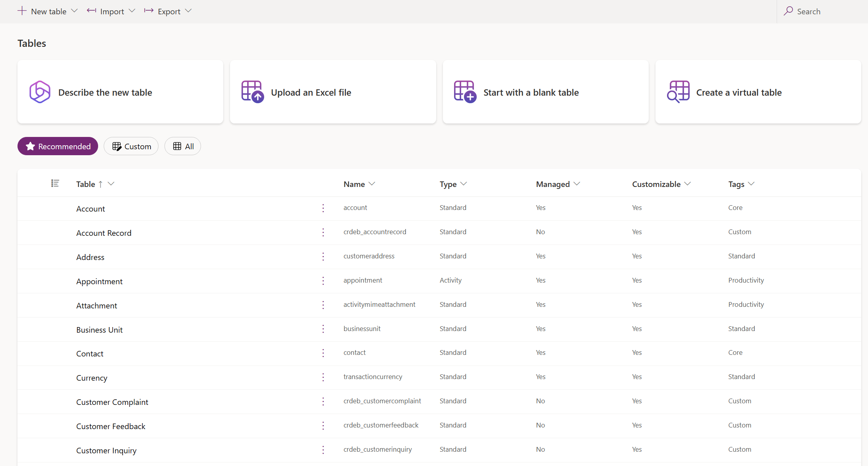The image size is (868, 466).
Task: Expand the 'Tags' column filter dropdown
Action: point(752,184)
